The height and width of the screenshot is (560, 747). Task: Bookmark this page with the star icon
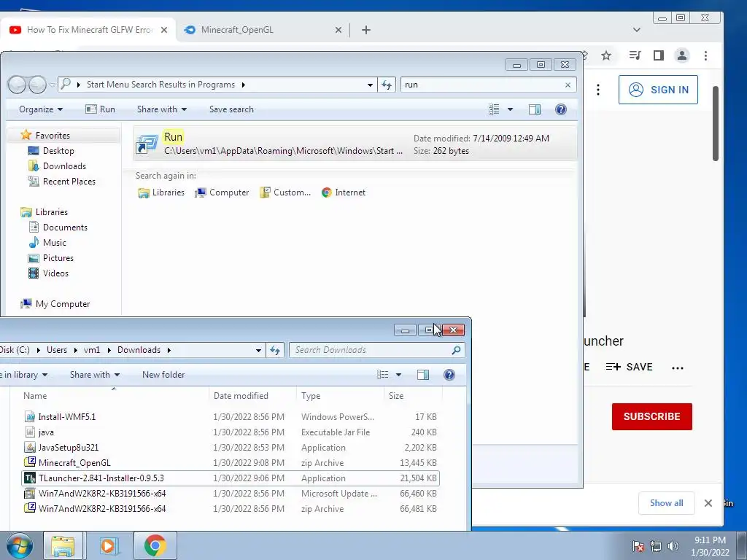[606, 55]
